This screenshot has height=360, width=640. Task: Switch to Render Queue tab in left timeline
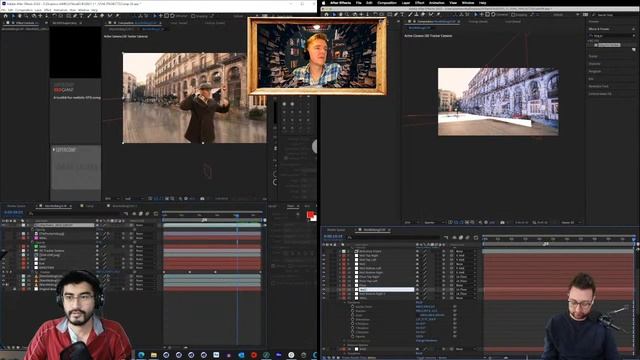pyautogui.click(x=16, y=206)
